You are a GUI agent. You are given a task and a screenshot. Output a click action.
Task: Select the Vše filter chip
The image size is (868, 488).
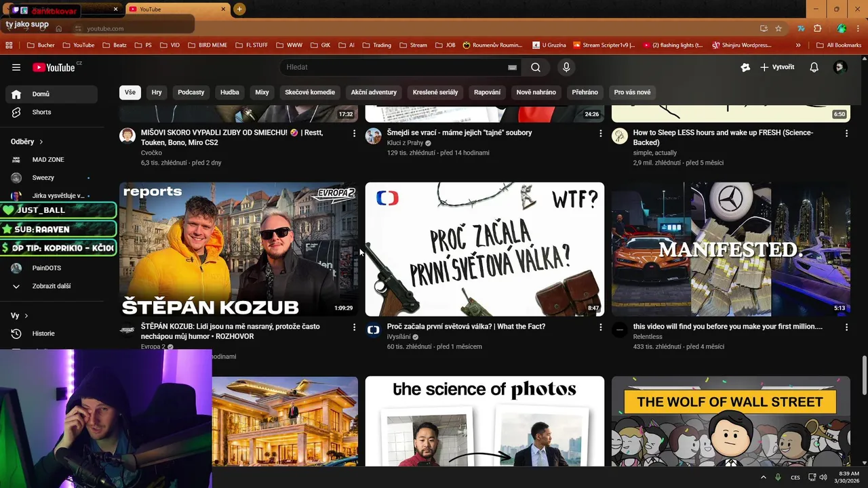[130, 92]
